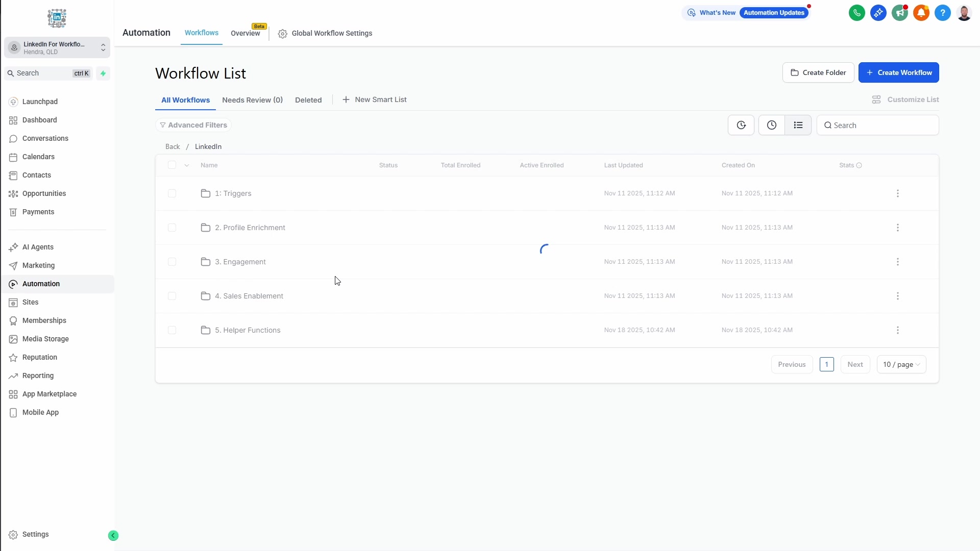Check the 3. Engagement folder checkbox
The height and width of the screenshot is (551, 980).
click(x=172, y=262)
